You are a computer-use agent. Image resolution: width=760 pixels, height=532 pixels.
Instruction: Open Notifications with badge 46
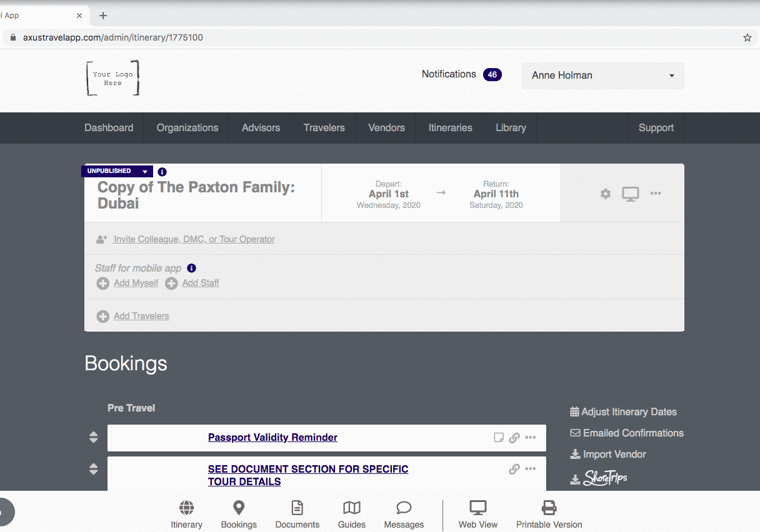click(x=461, y=74)
